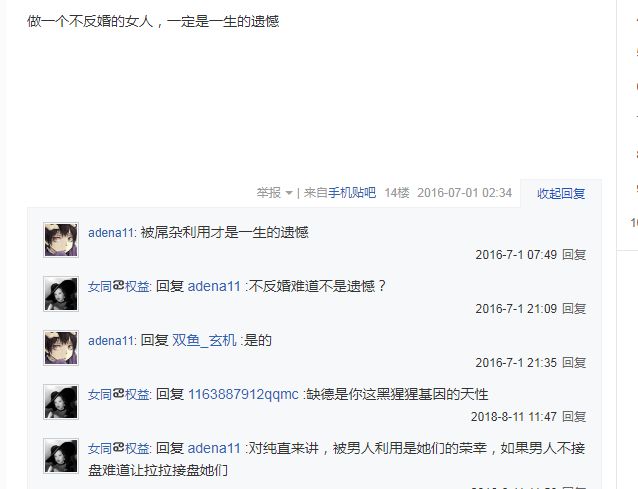
Task: Click mentioned adena11 in the 21:09 reply
Action: click(214, 286)
